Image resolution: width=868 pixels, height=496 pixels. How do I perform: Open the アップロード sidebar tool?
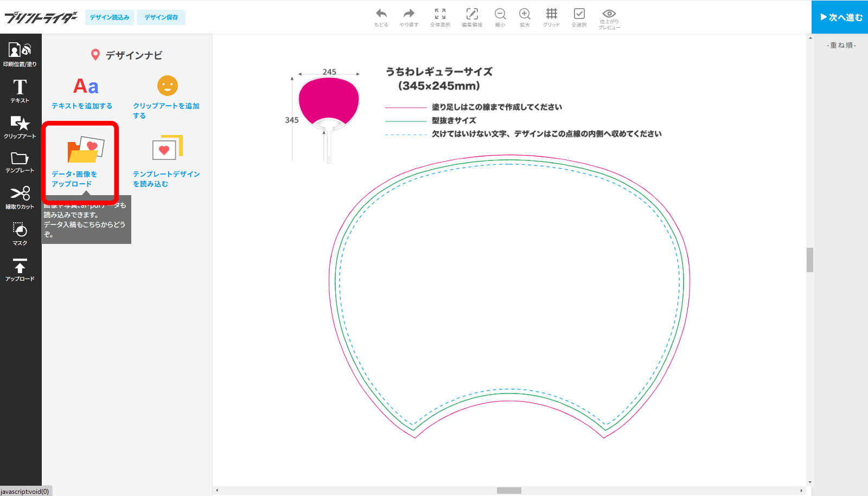[20, 269]
